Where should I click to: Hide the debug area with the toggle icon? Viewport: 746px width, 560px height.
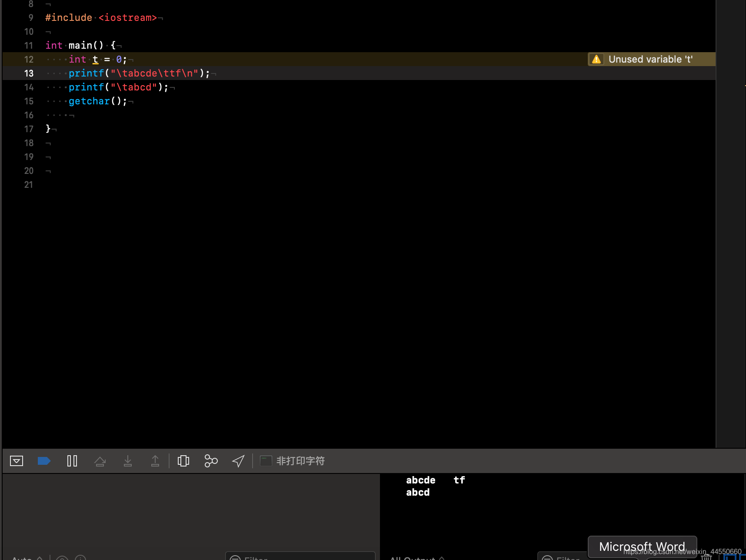[x=17, y=461]
